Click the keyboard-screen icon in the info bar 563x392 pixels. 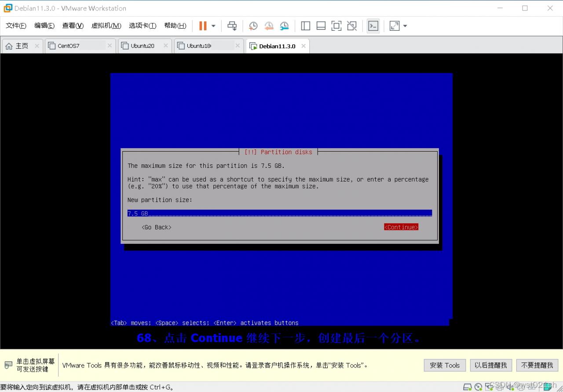(8, 365)
